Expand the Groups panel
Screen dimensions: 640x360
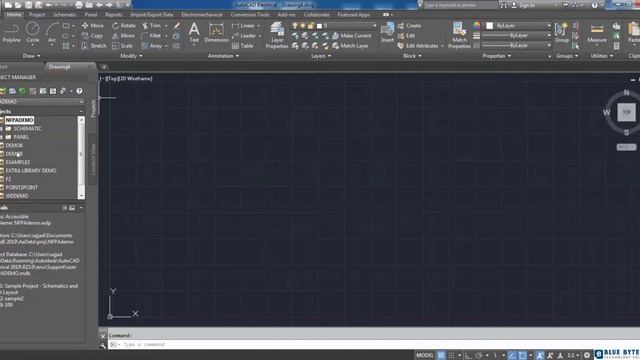click(x=567, y=56)
